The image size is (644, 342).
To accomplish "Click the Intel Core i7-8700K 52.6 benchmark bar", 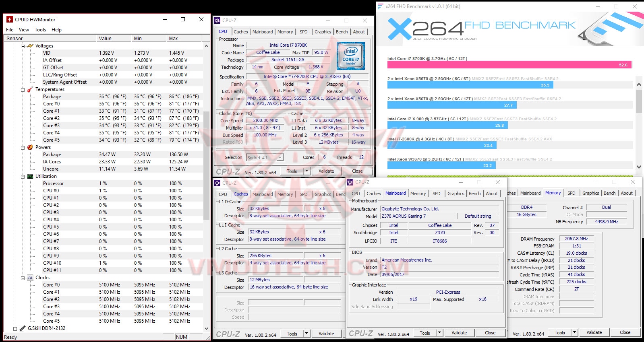I will [509, 65].
